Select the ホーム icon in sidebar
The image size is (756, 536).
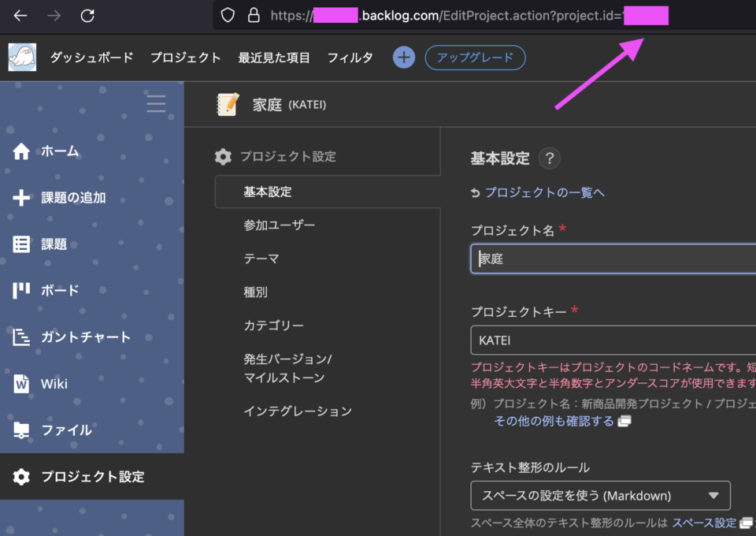pyautogui.click(x=21, y=150)
